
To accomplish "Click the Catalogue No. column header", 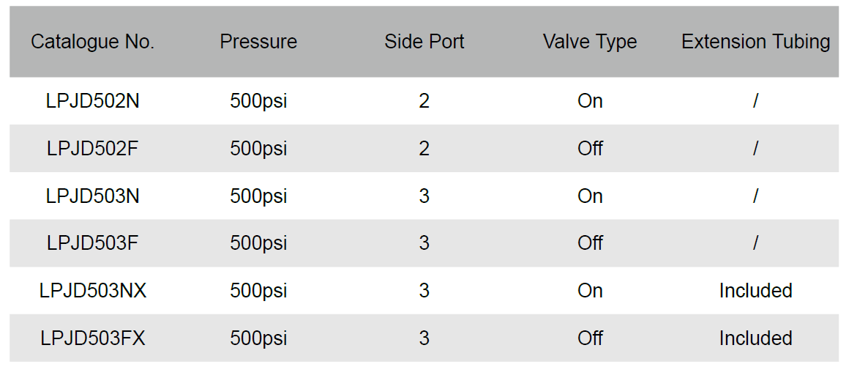I will click(93, 42).
